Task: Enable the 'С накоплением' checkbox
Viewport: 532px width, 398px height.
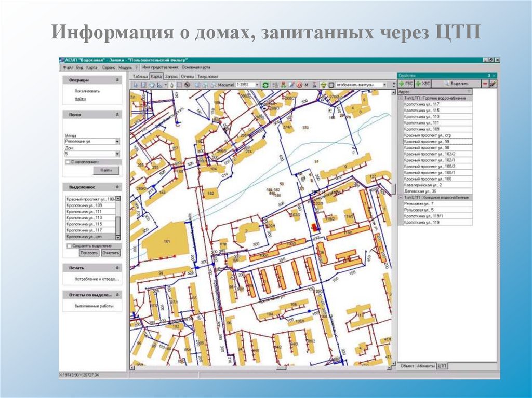Action: click(x=68, y=162)
